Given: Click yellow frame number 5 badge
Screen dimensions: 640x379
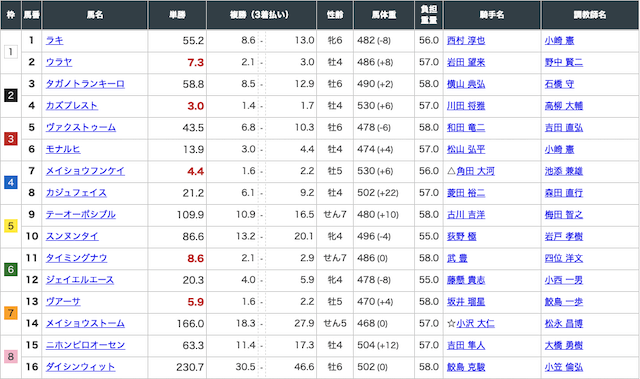Looking at the screenshot, I should [x=11, y=226].
